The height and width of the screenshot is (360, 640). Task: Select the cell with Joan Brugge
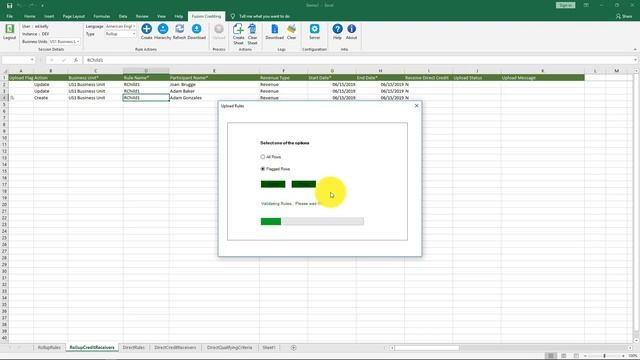(x=214, y=84)
